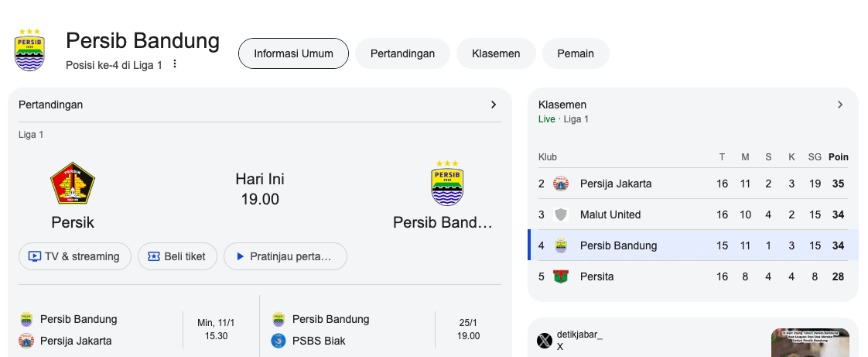868x357 pixels.
Task: Expand the Klasemen card chevron
Action: point(840,105)
